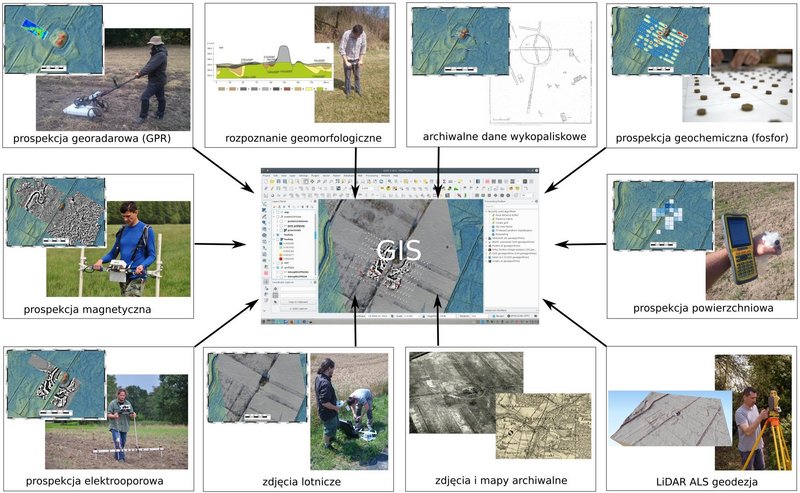Click the Copy to clipboard button
The image size is (800, 493).
pyautogui.click(x=298, y=302)
